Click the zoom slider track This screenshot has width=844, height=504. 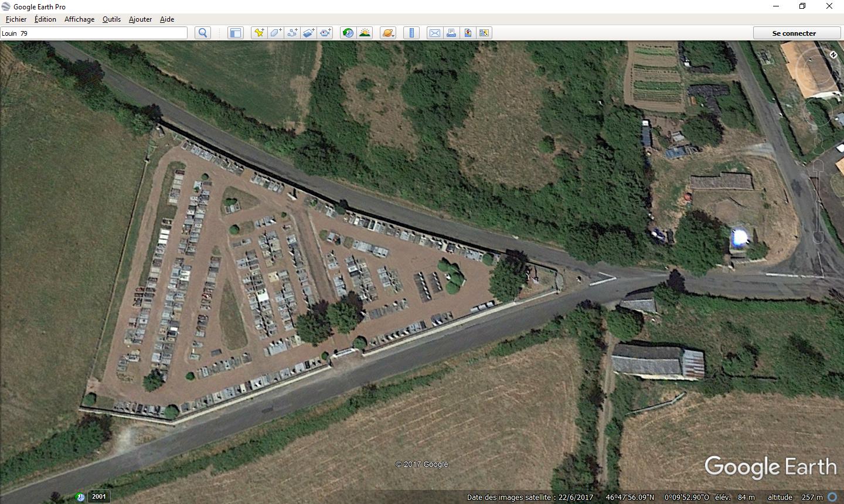[818, 202]
